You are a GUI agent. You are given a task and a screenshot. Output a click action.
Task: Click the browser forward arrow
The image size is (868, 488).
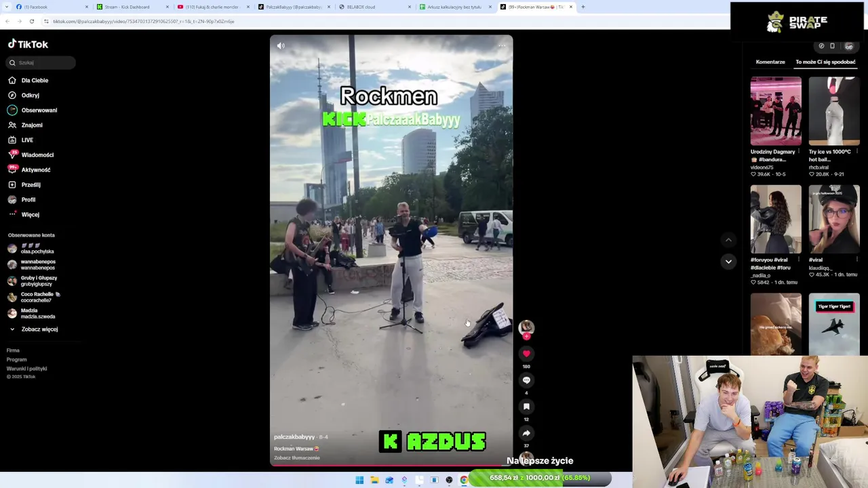(x=19, y=21)
